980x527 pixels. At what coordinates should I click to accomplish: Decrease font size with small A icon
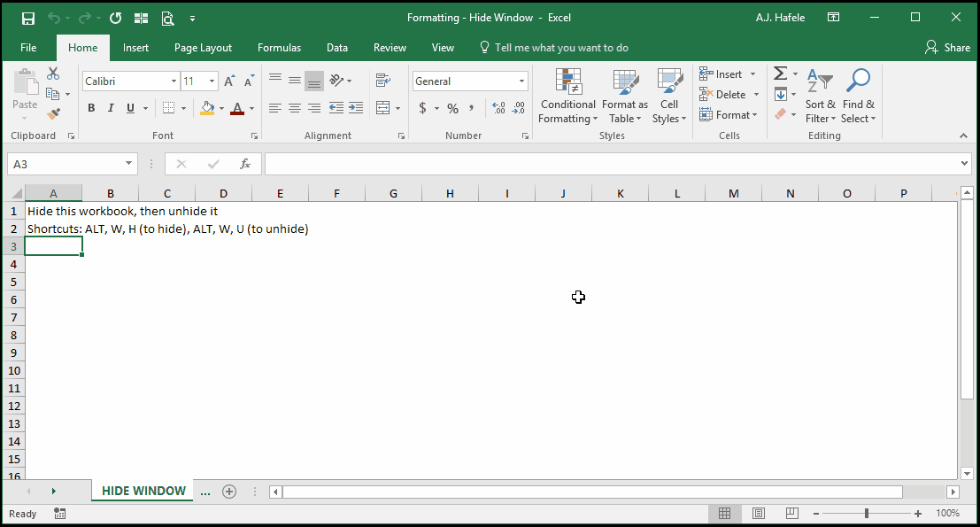click(x=249, y=81)
